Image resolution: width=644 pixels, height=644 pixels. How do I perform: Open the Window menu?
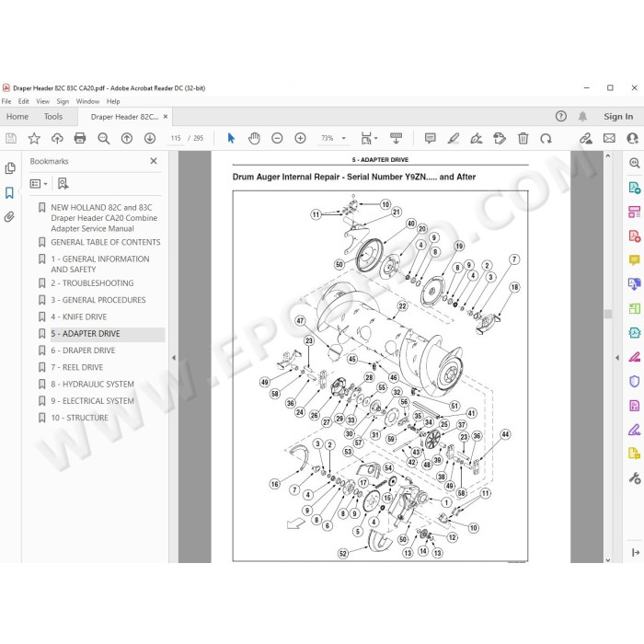click(x=87, y=101)
